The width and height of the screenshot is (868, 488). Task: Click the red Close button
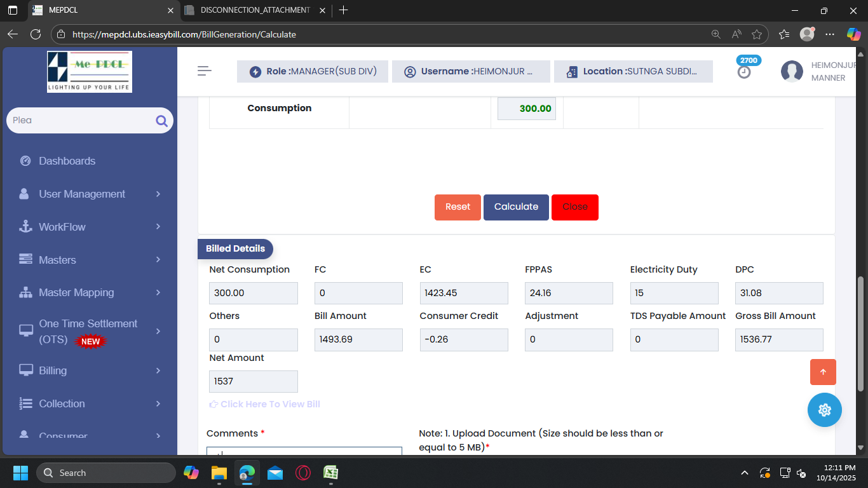575,207
